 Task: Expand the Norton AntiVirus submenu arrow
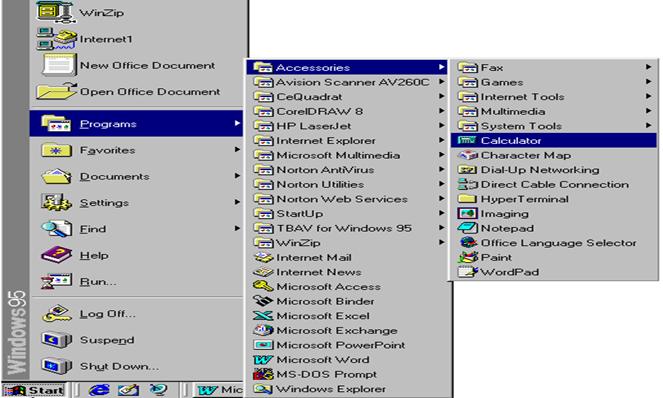pos(441,169)
